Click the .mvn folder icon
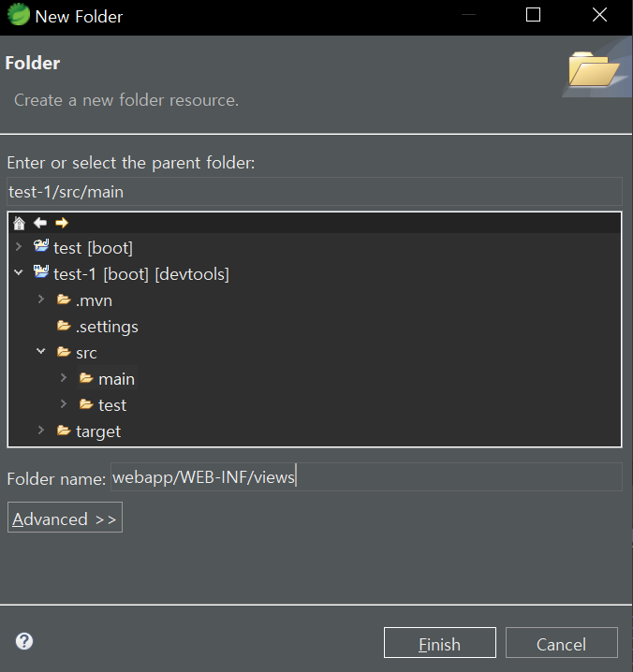This screenshot has height=672, width=633. [x=64, y=300]
